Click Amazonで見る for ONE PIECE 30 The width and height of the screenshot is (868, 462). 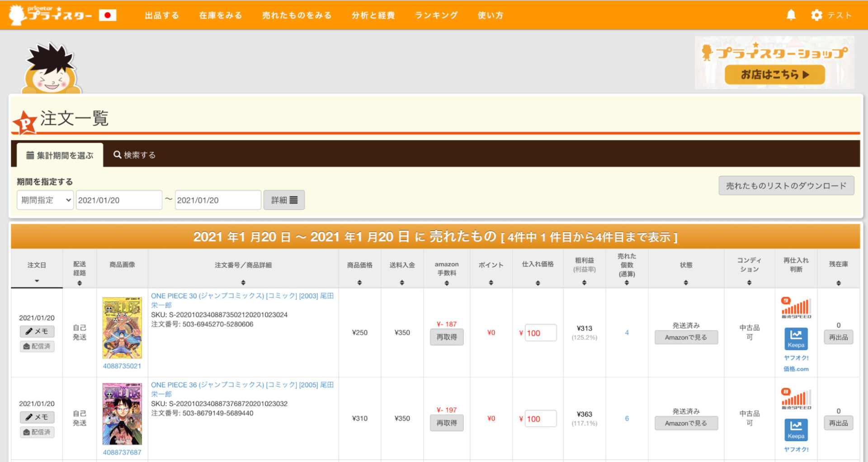pos(686,337)
